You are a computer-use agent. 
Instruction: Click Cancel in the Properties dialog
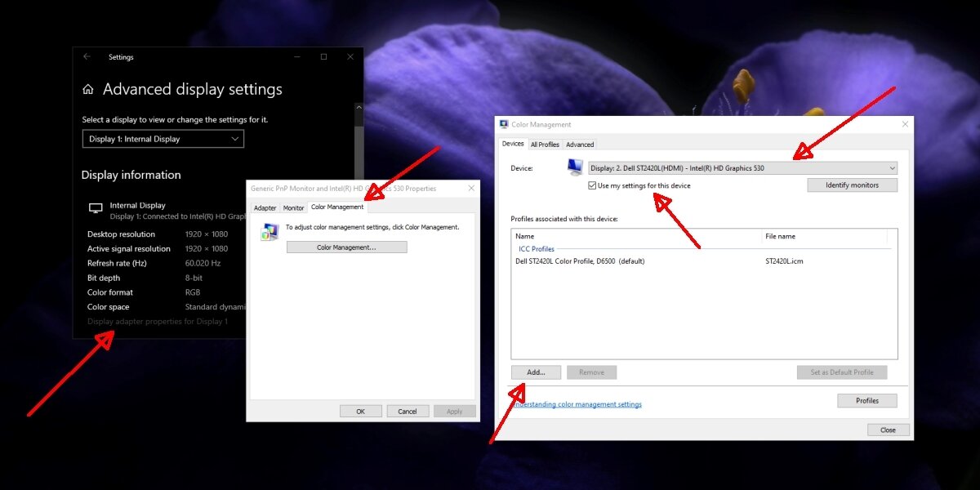[x=408, y=412]
